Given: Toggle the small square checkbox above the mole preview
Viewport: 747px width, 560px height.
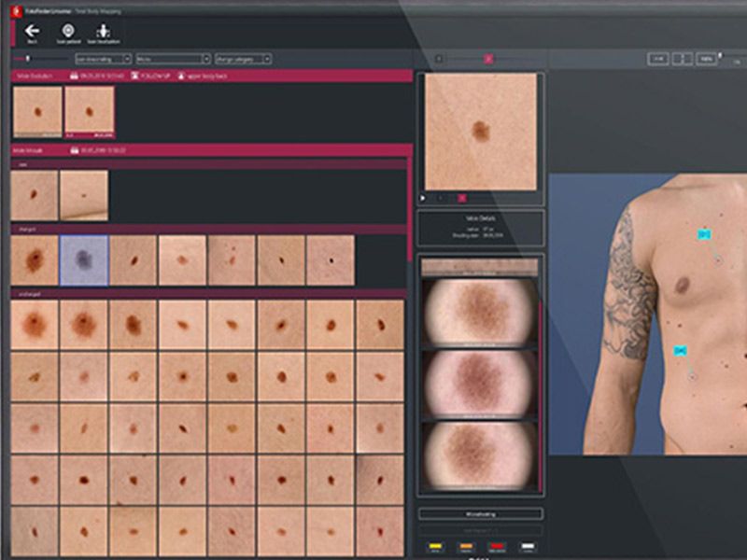Looking at the screenshot, I should tap(440, 59).
